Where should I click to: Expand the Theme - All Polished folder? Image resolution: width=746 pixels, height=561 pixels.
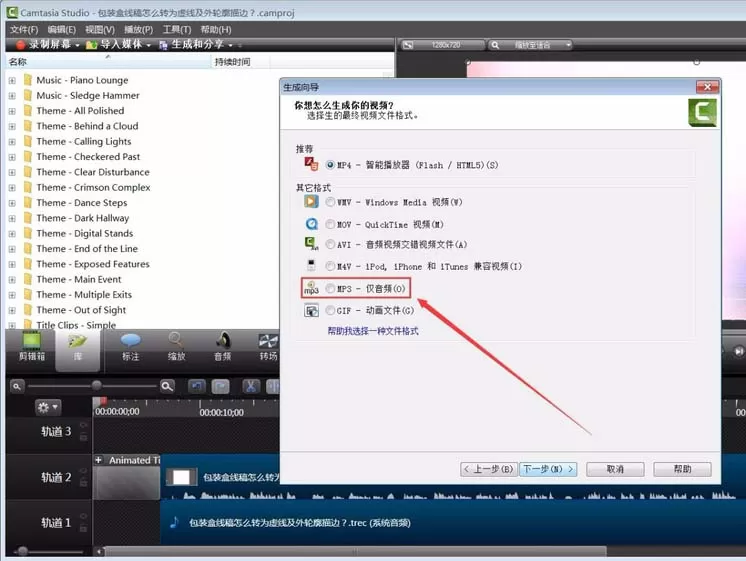point(12,111)
